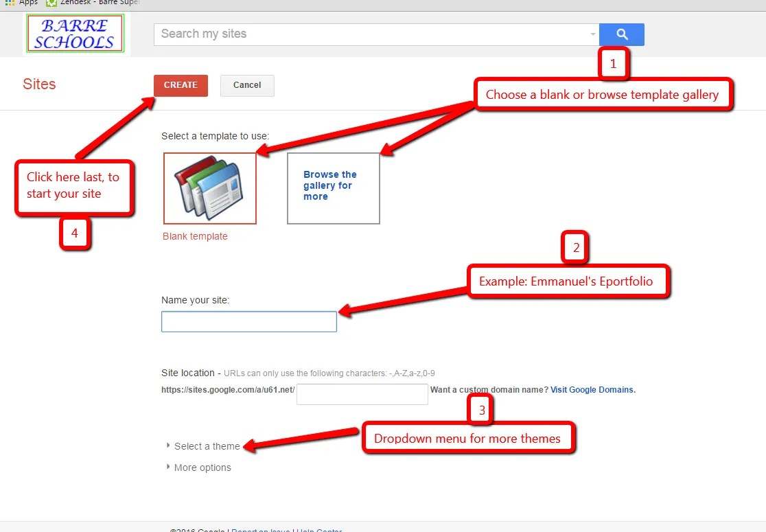Click the Blank template thumbnail box
766x532 pixels.
[209, 187]
